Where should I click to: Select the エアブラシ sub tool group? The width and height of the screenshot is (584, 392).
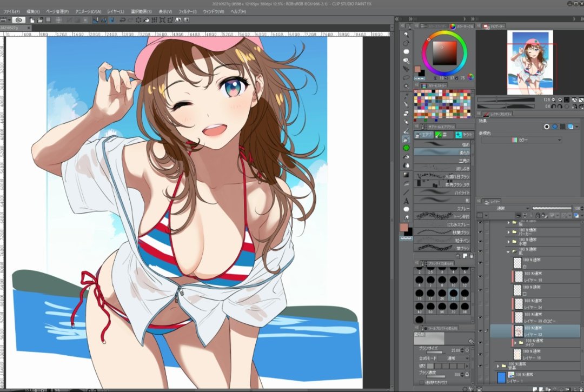(424, 135)
